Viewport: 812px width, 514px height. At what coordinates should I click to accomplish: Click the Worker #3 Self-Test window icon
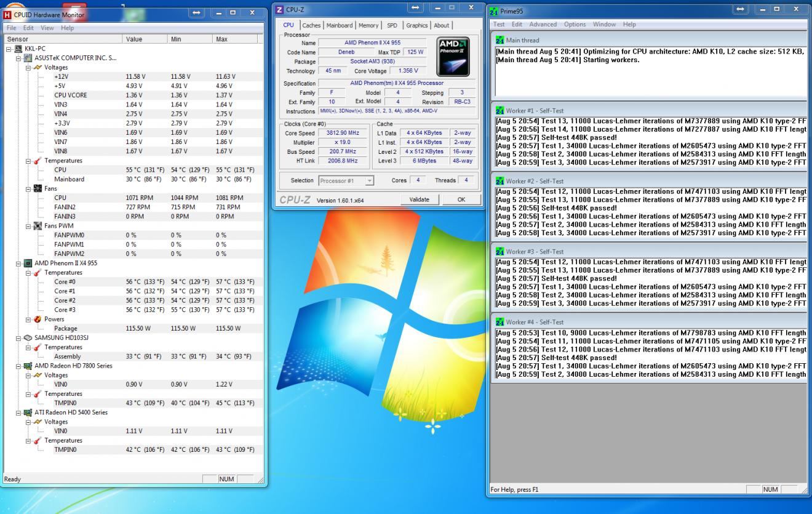coord(500,251)
